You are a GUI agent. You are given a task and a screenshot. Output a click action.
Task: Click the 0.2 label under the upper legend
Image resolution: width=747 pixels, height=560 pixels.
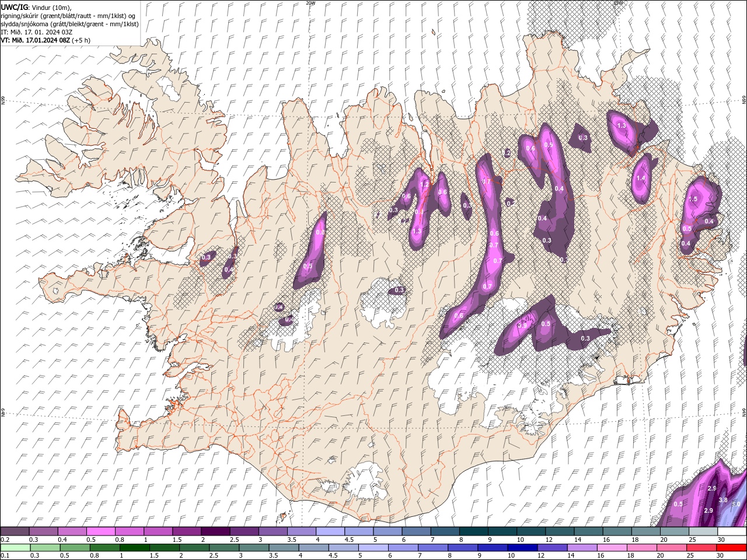pos(5,540)
